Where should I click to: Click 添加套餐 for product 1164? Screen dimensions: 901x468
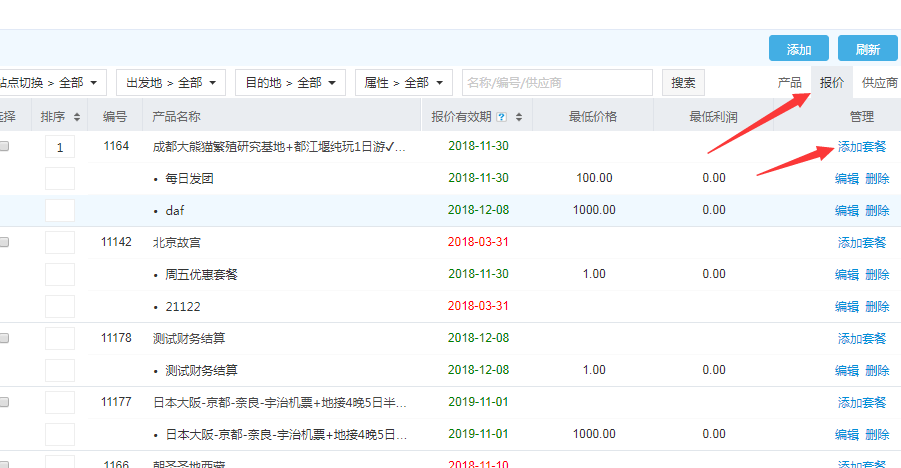coord(861,147)
